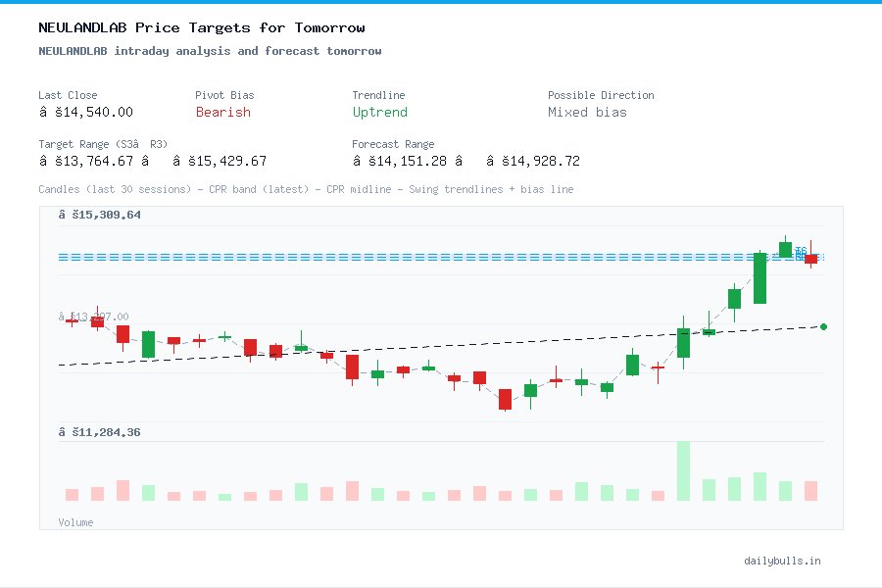Screen dimensions: 882x588
Task: Click a pink volume bar near the left edge
Action: [72, 494]
